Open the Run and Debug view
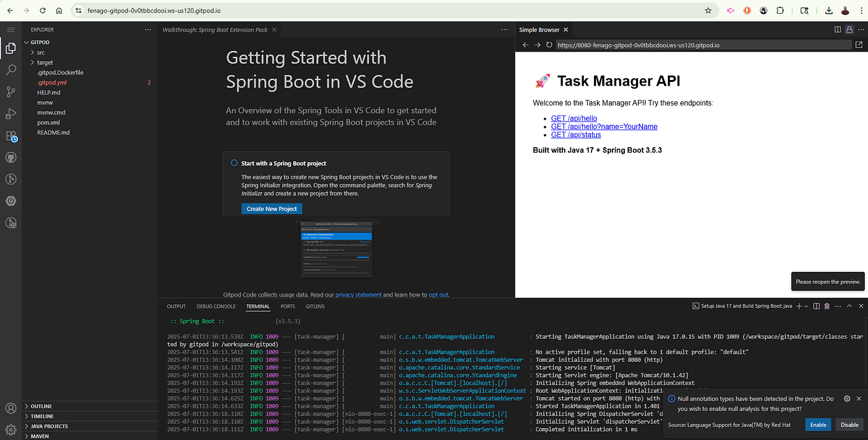868x440 pixels. pos(11,114)
